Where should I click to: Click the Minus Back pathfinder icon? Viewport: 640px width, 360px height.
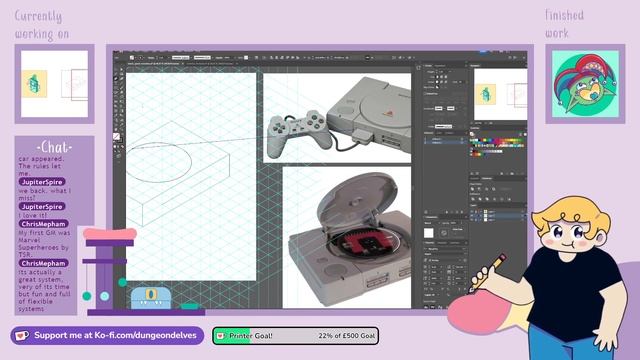click(509, 199)
